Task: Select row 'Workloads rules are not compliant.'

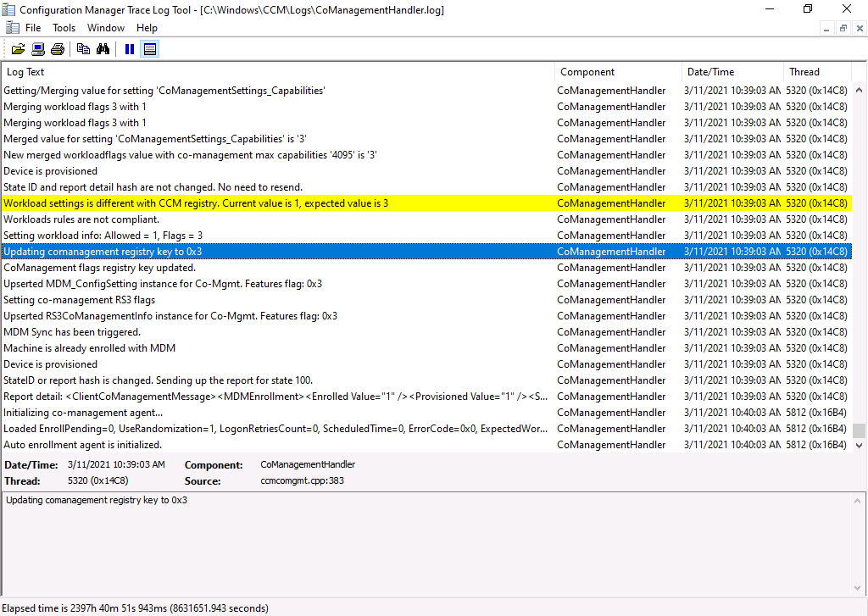Action: point(426,219)
